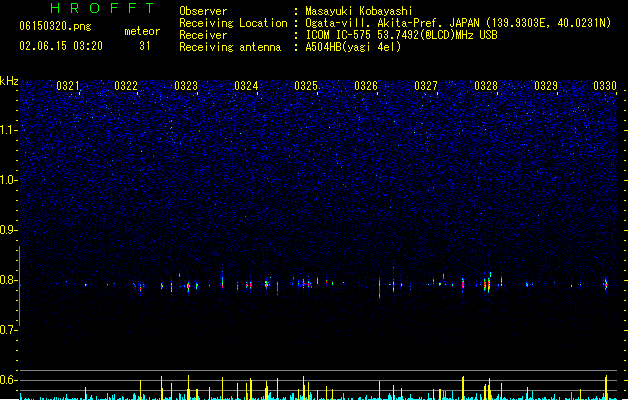629x400 pixels.
Task: Click the 0327 time marker
Action: click(x=426, y=86)
